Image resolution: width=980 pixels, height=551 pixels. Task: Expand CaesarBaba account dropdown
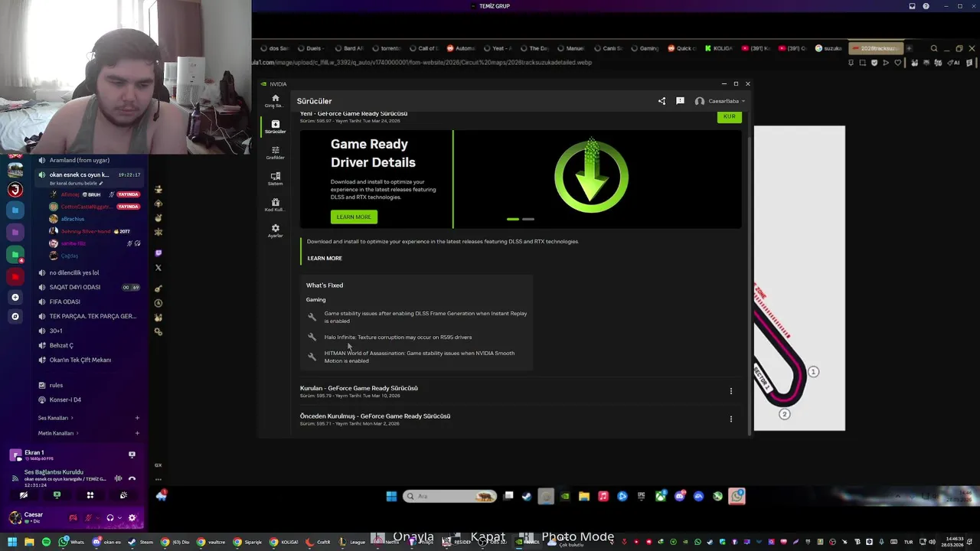(x=720, y=101)
